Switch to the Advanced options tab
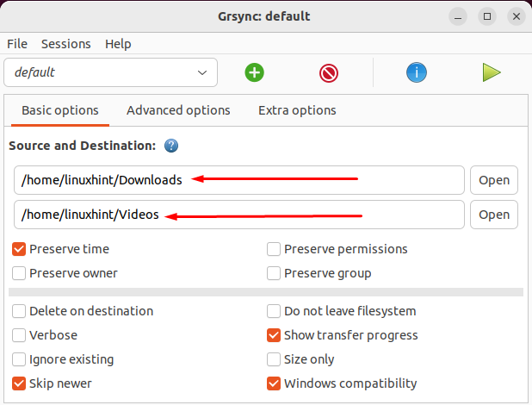 (x=178, y=110)
